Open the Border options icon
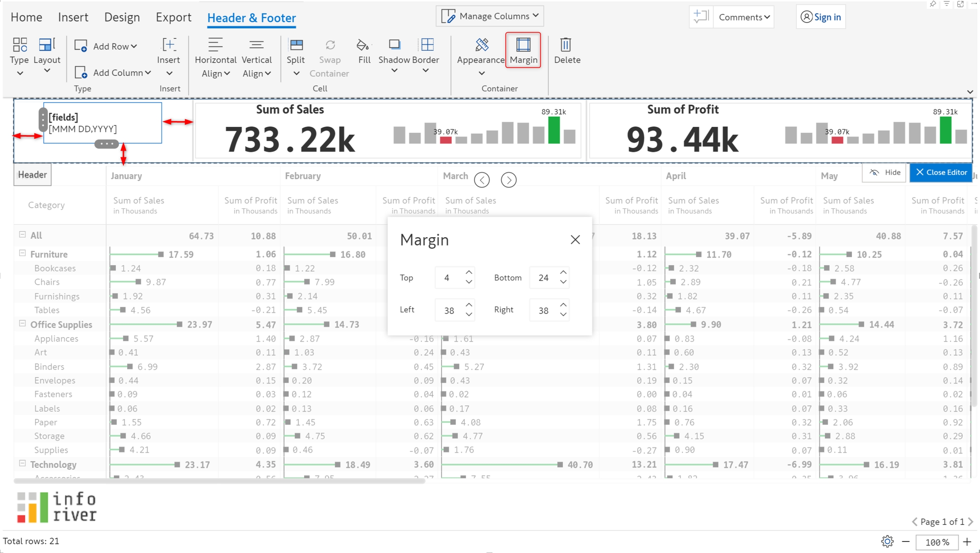The width and height of the screenshot is (980, 553). click(x=427, y=45)
